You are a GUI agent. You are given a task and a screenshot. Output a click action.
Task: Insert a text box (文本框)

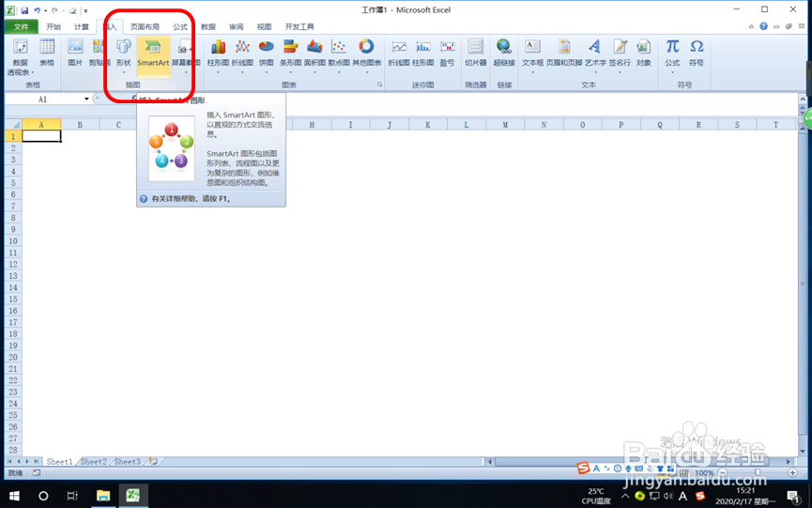tap(532, 54)
